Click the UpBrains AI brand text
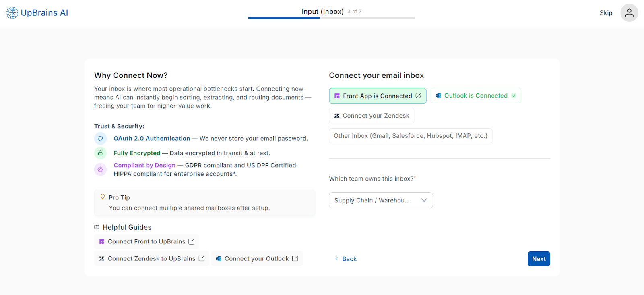Image resolution: width=644 pixels, height=295 pixels. [x=44, y=13]
